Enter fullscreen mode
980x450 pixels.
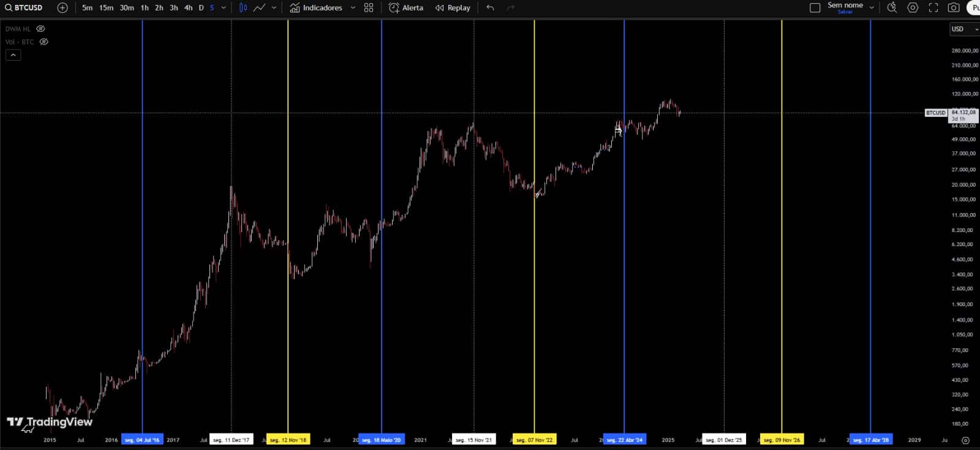click(x=933, y=8)
